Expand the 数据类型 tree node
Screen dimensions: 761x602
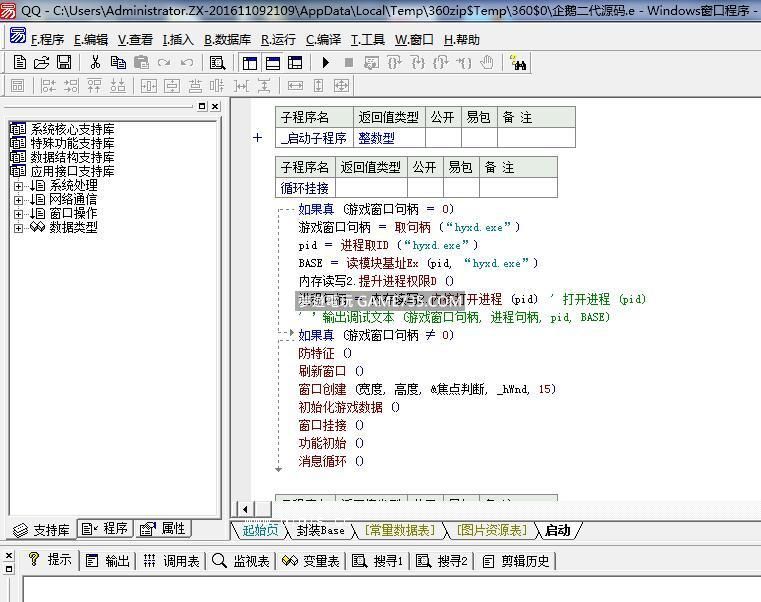click(x=18, y=227)
